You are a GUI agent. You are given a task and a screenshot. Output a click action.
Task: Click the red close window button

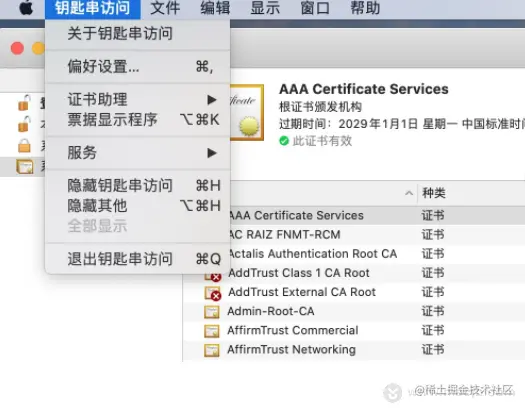[x=17, y=48]
